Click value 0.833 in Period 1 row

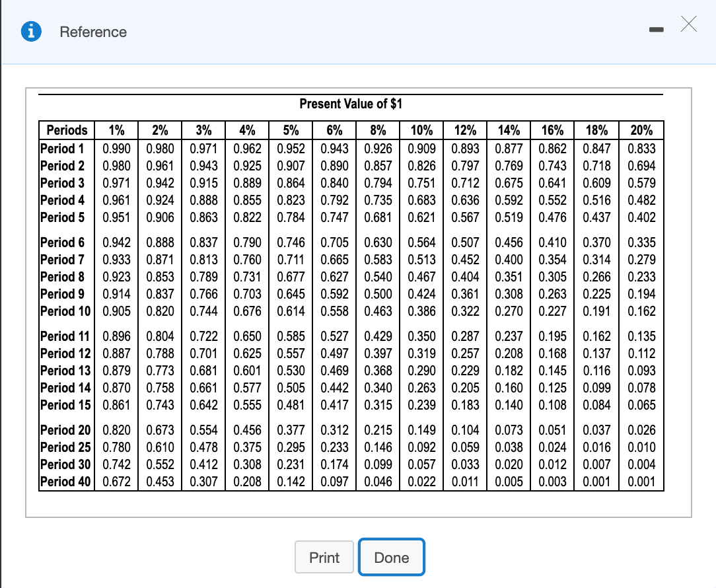[641, 149]
